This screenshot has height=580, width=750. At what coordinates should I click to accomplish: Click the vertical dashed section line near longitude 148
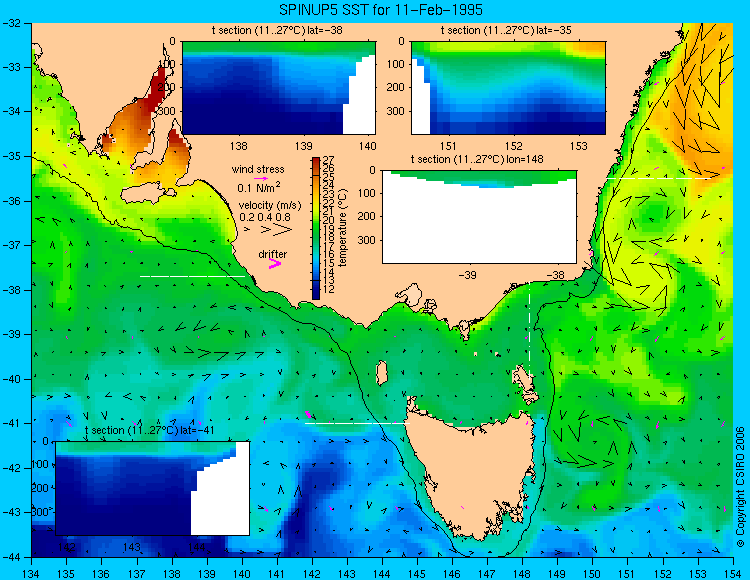[x=529, y=330]
